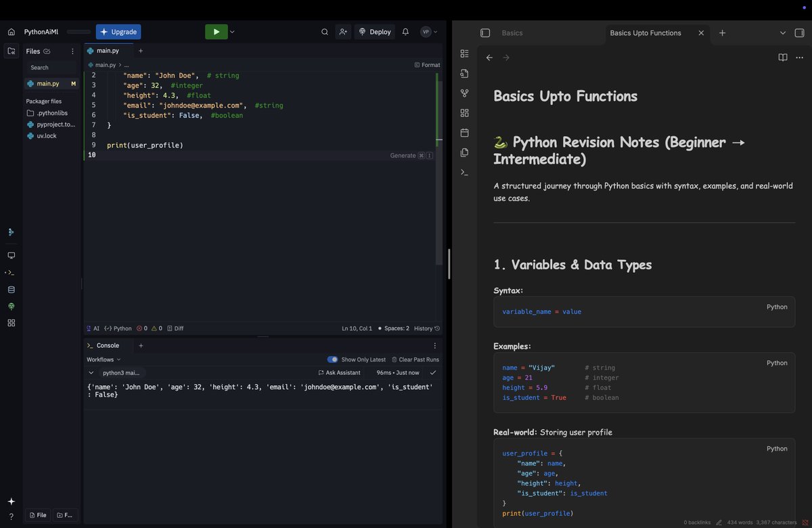Viewport: 812px width, 528px height.
Task: Open the .pythonlibs folder
Action: [51, 113]
